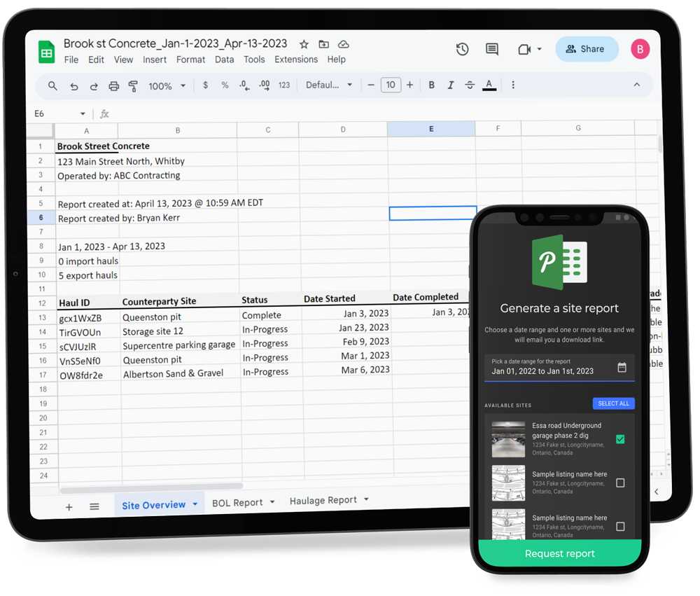Apply percent formatting with the percent icon
700x596 pixels.
pos(223,85)
